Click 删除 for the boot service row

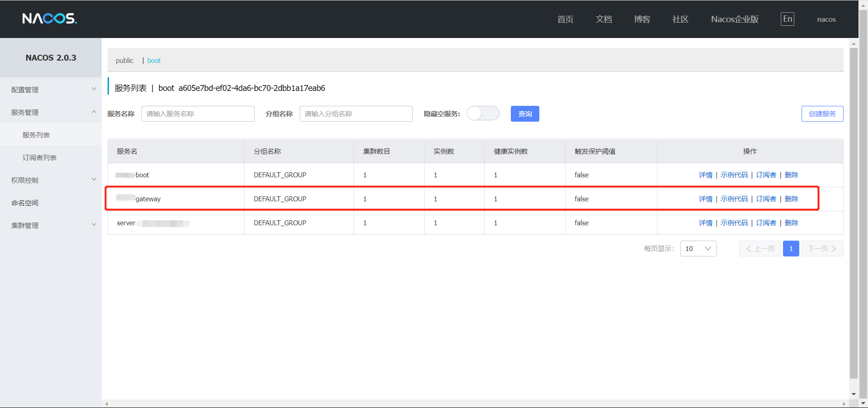click(x=791, y=175)
